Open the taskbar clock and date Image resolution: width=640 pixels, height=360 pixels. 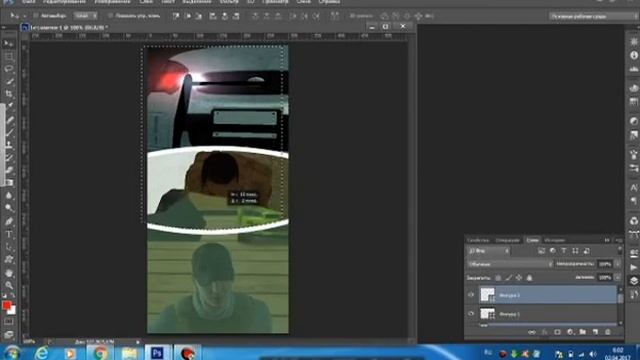point(619,353)
